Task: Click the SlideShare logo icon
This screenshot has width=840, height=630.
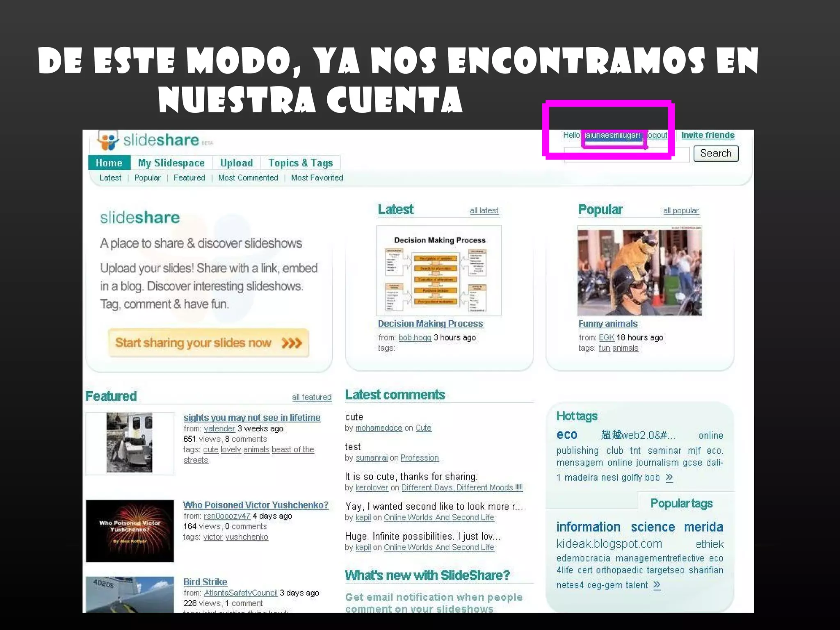Action: click(108, 140)
